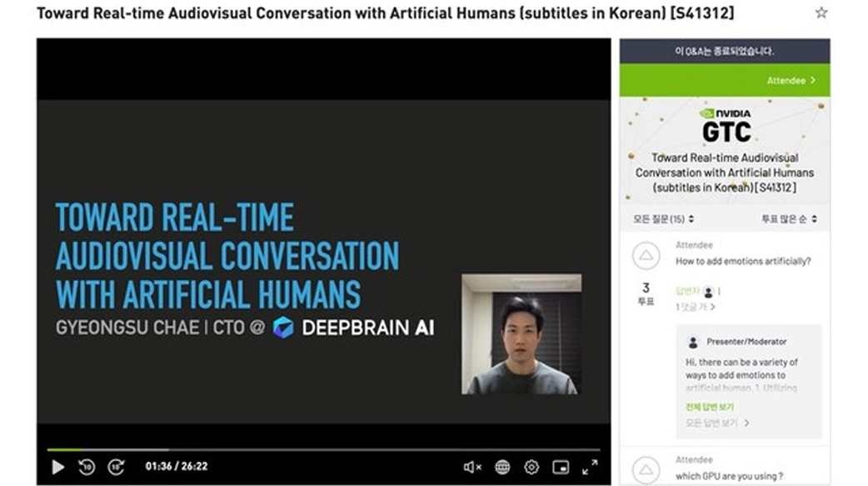Upvote 'which GPU are you using?' question
This screenshot has width=868, height=486.
[646, 470]
